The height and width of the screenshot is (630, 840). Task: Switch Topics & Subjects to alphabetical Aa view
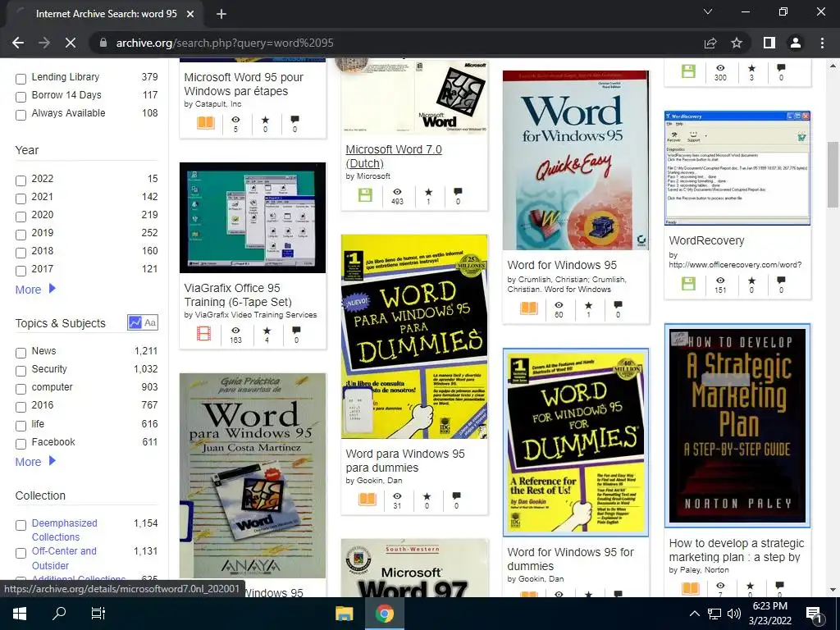(x=150, y=322)
